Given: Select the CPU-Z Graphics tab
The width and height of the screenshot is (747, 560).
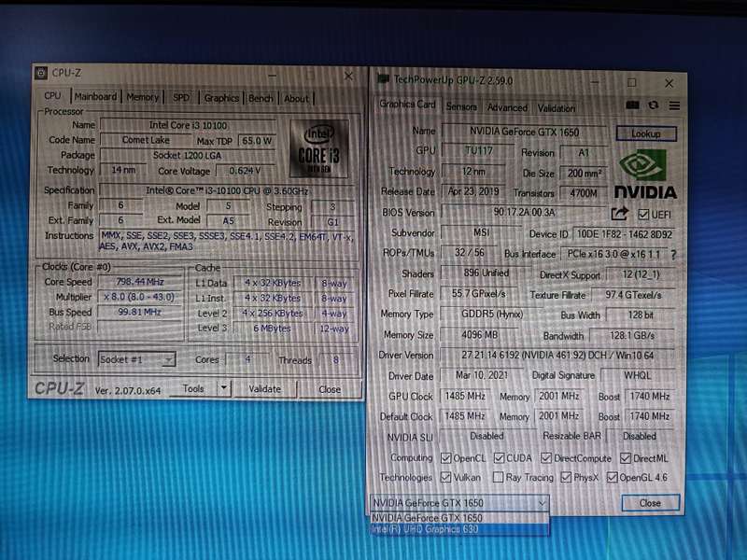Looking at the screenshot, I should [221, 98].
